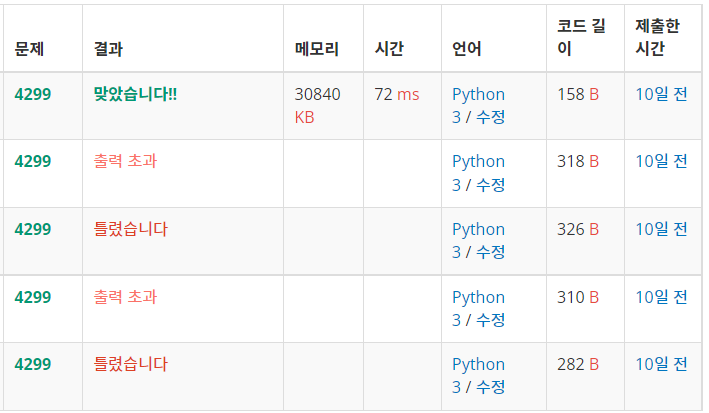The height and width of the screenshot is (413, 709).
Task: Click 수정 edit link in the 158 B row
Action: pyautogui.click(x=491, y=117)
